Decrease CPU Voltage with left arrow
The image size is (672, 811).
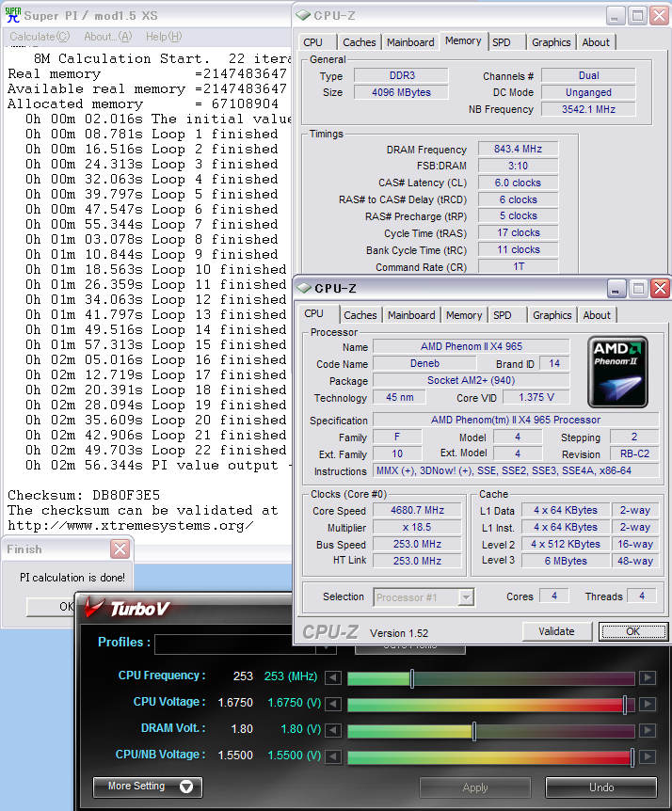pos(333,704)
